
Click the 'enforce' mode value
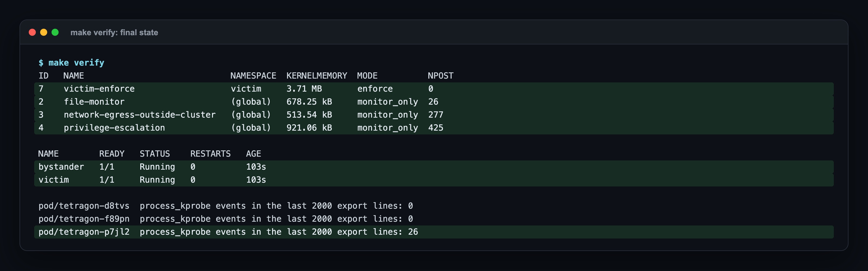coord(375,89)
